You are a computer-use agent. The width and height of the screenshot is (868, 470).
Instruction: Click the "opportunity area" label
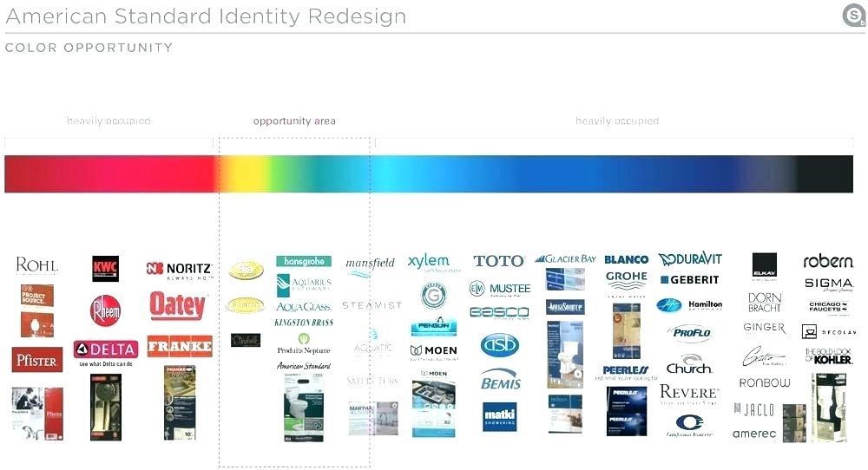pyautogui.click(x=294, y=121)
